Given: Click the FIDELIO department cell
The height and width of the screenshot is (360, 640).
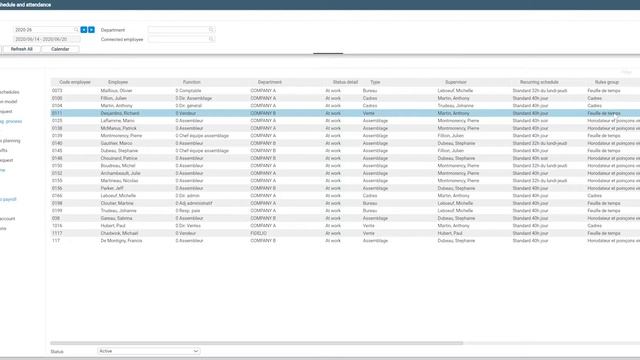Looking at the screenshot, I should 258,233.
